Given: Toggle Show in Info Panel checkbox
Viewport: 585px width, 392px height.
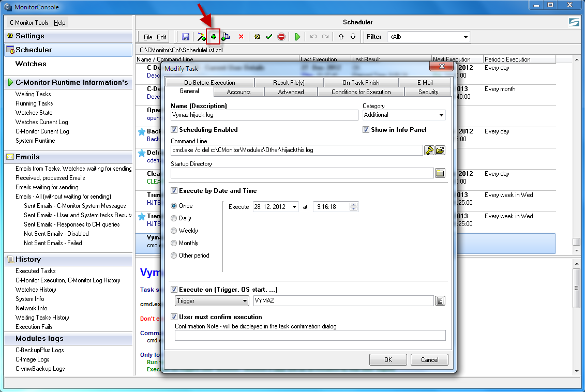Looking at the screenshot, I should click(366, 130).
